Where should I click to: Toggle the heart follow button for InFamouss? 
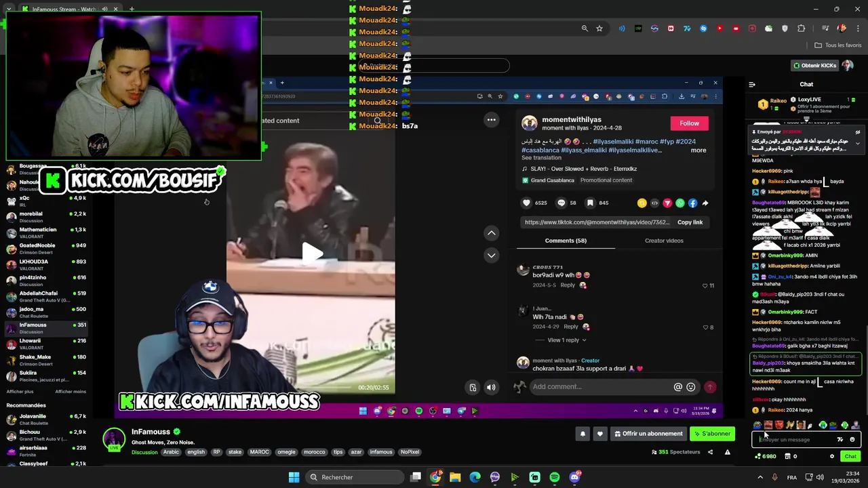(600, 434)
